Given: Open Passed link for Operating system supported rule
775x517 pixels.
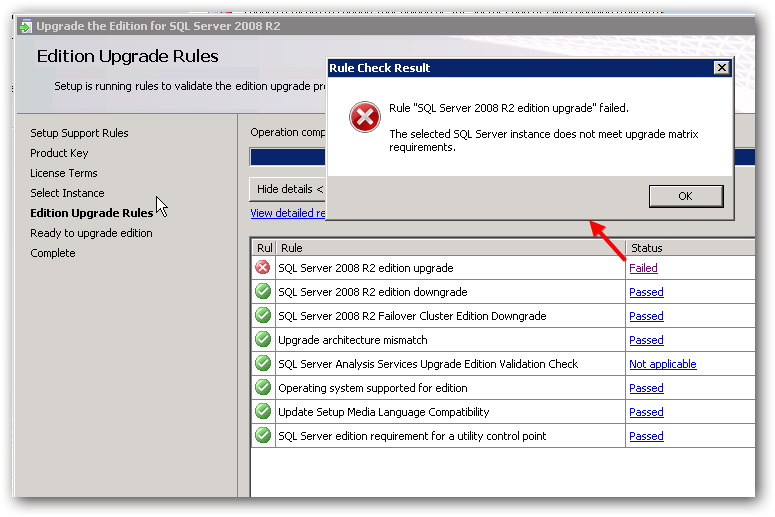Looking at the screenshot, I should (x=646, y=388).
